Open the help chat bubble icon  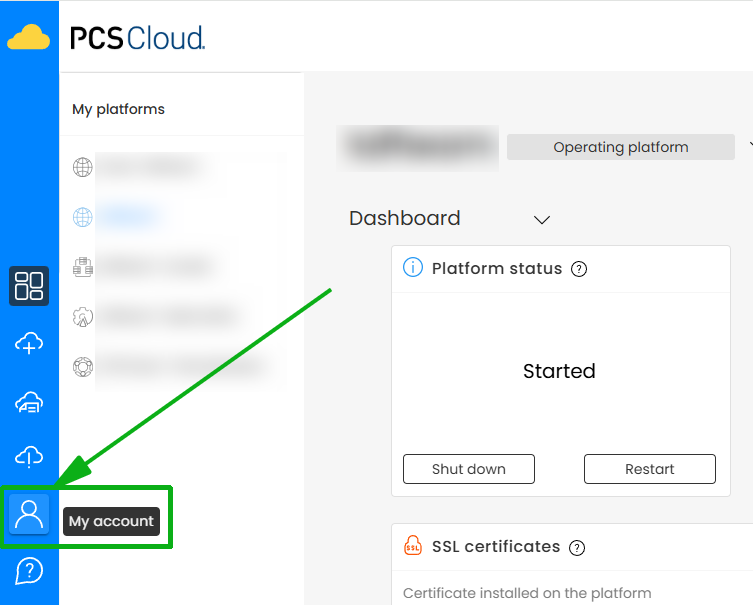29,570
